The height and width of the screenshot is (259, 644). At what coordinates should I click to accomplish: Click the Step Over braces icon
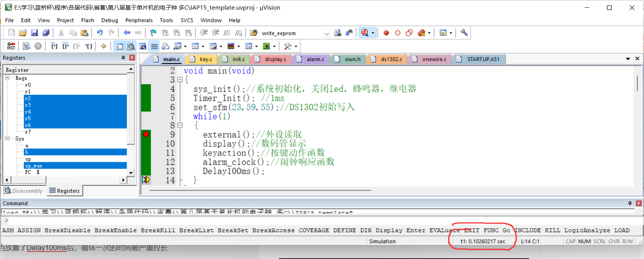pyautogui.click(x=65, y=46)
